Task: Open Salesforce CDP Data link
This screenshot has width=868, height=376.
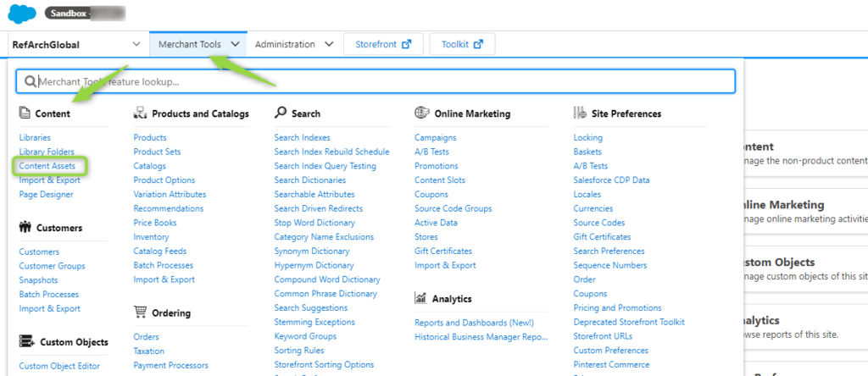Action: pos(612,180)
